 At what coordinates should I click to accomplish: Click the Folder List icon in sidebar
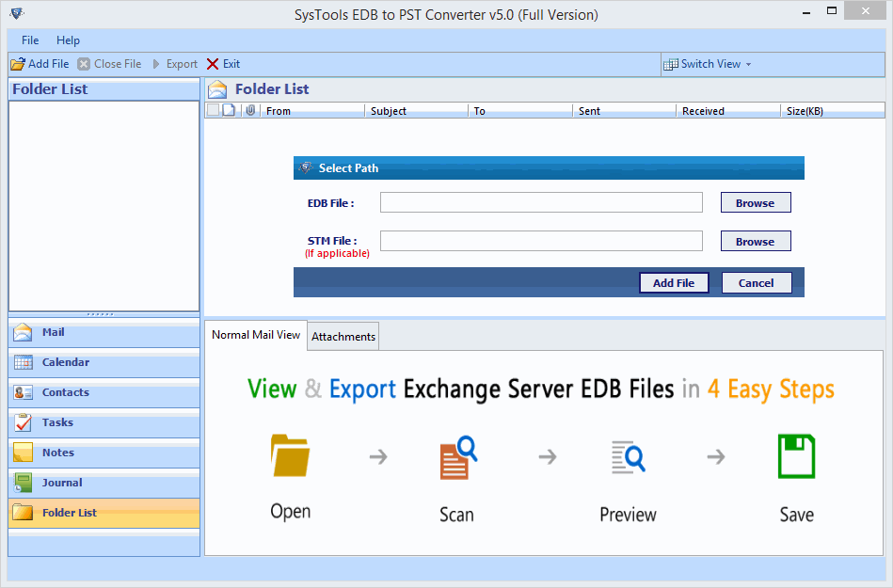pyautogui.click(x=23, y=513)
